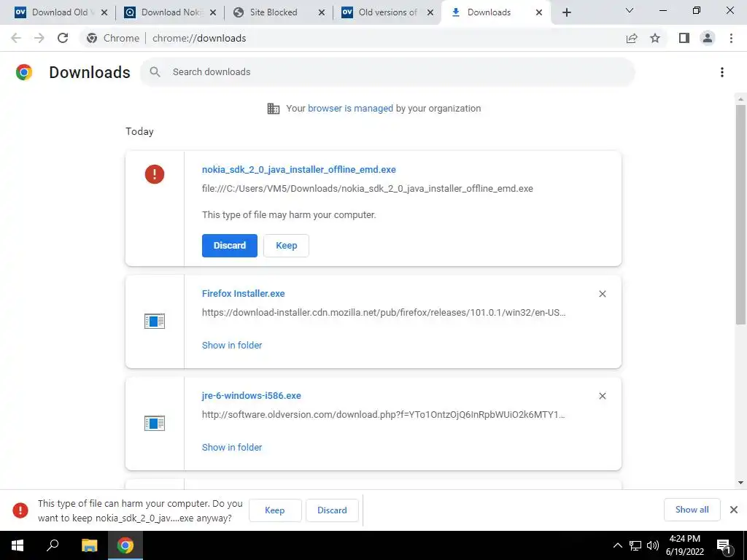Open the Downloads page more actions menu
The width and height of the screenshot is (747, 560).
pos(722,72)
